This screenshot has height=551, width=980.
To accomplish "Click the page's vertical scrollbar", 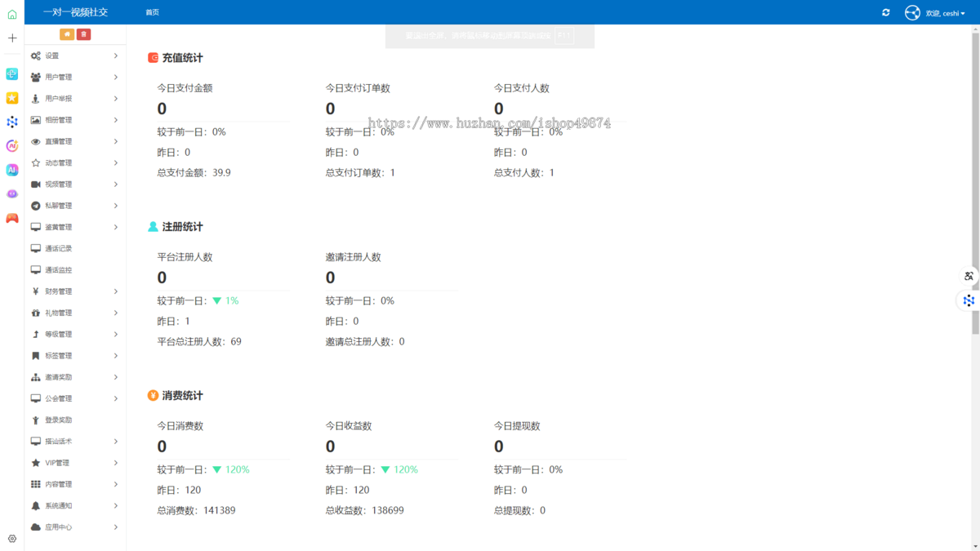I will tap(975, 184).
